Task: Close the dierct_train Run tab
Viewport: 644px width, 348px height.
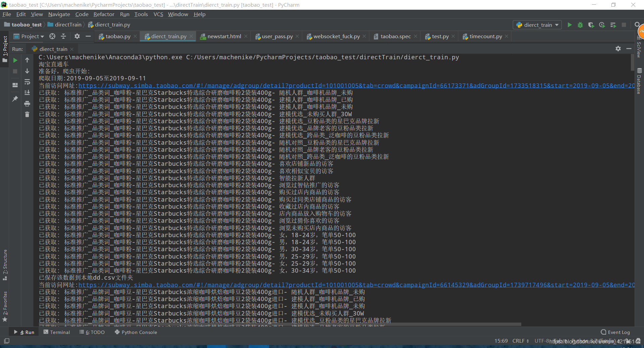Action: click(72, 49)
